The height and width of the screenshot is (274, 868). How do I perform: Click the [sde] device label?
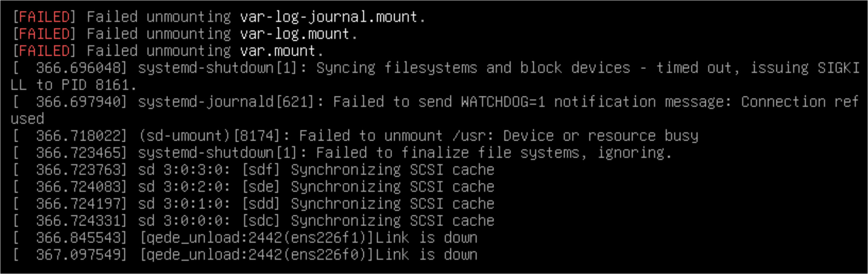(x=261, y=187)
